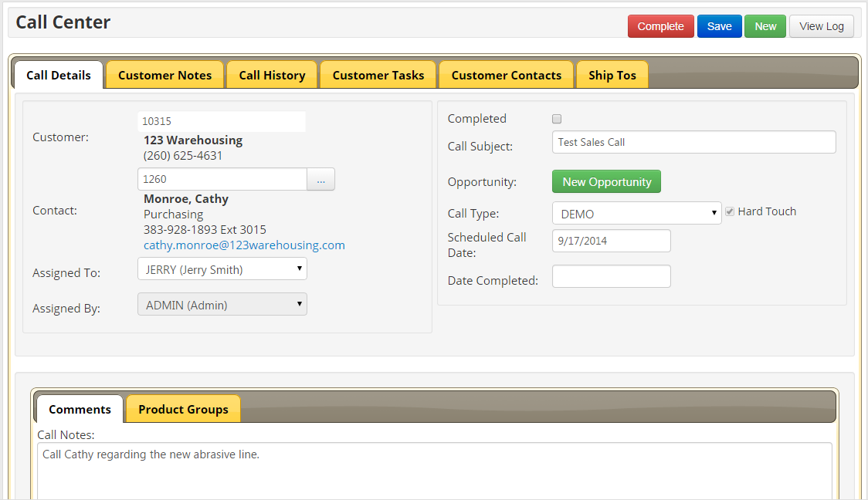Create a New call

(765, 26)
